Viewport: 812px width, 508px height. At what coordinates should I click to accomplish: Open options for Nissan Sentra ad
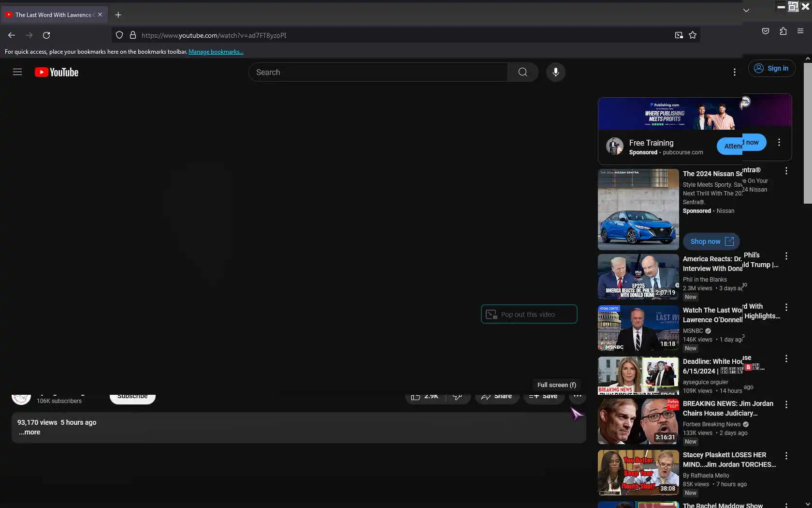(786, 171)
